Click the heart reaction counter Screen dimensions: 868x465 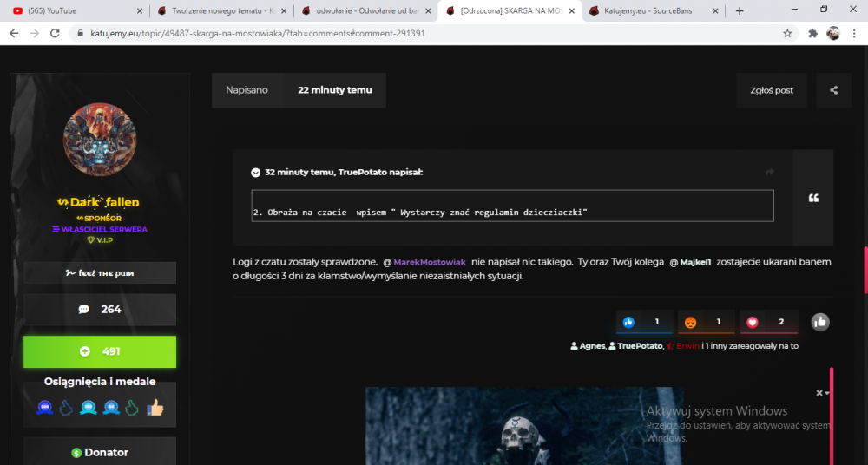769,322
